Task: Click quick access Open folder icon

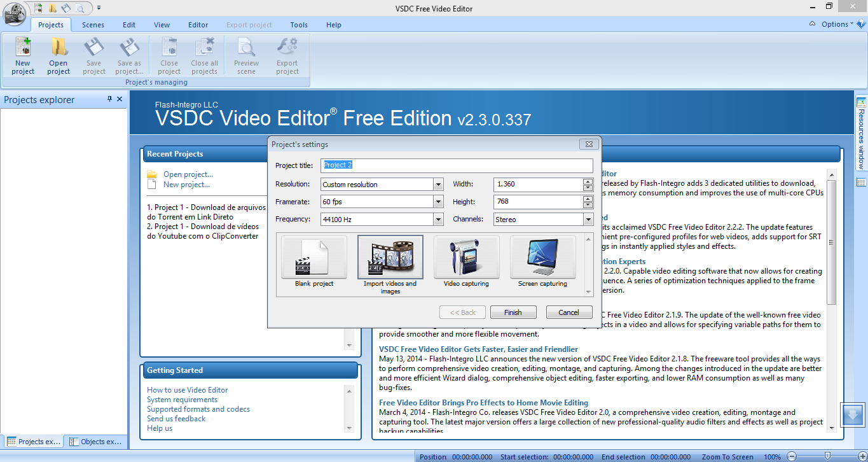Action: [53, 8]
